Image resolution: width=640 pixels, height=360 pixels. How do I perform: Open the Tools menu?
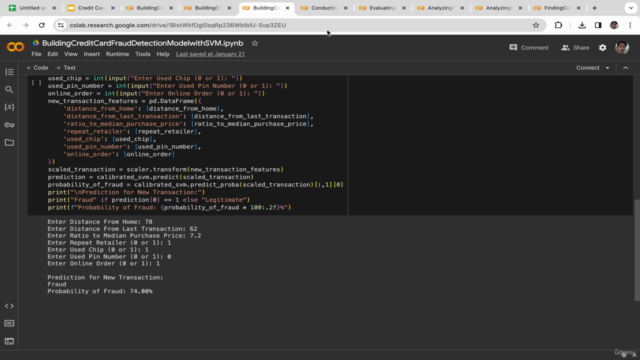coord(143,54)
